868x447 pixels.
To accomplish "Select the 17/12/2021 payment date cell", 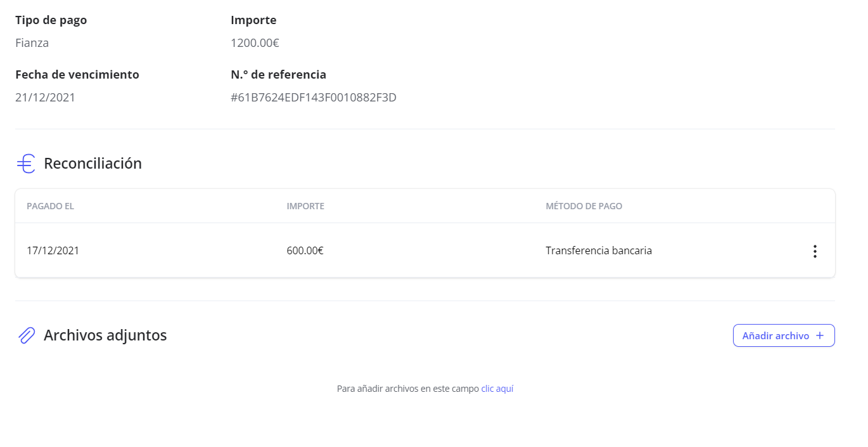I will point(53,250).
